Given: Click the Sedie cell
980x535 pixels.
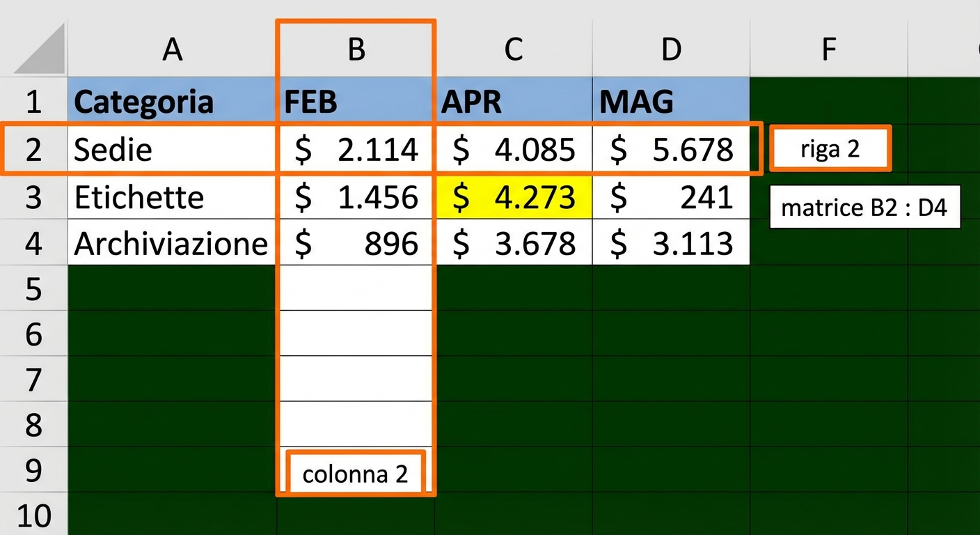Looking at the screenshot, I should pos(172,148).
